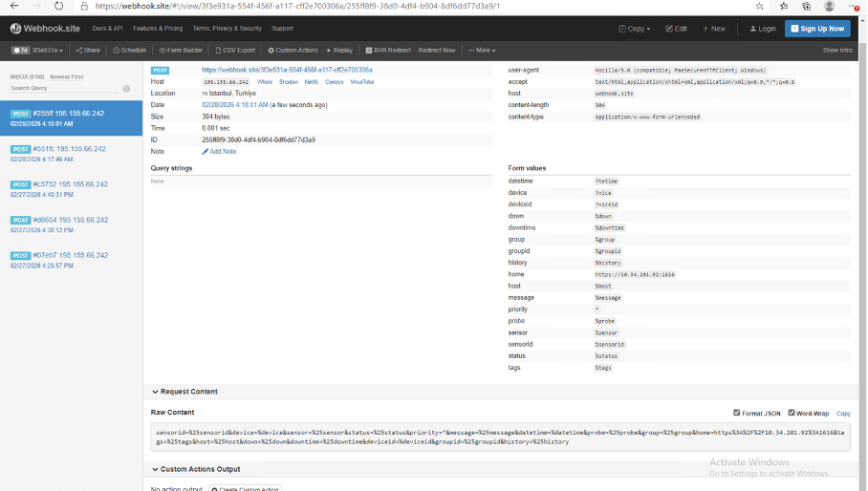Bookmark the page with the star icon
This screenshot has height=491, width=868.
coord(760,6)
